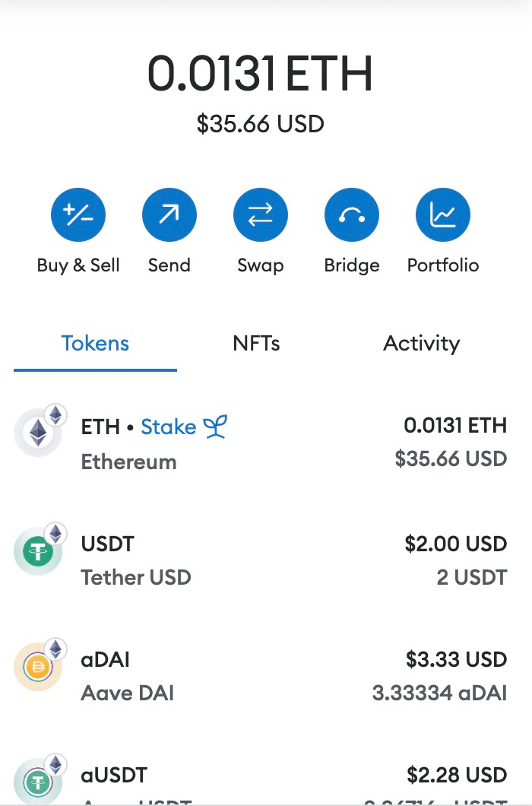Click the aUSDT token logo icon

coord(38,782)
